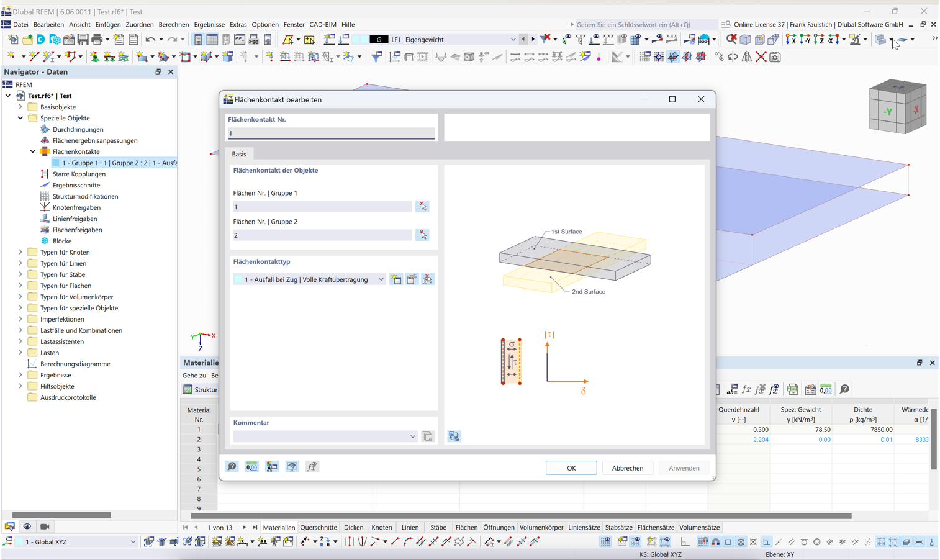Image resolution: width=940 pixels, height=560 pixels.
Task: Click inside the Flächenkontakt Nr. field
Action: tap(331, 133)
